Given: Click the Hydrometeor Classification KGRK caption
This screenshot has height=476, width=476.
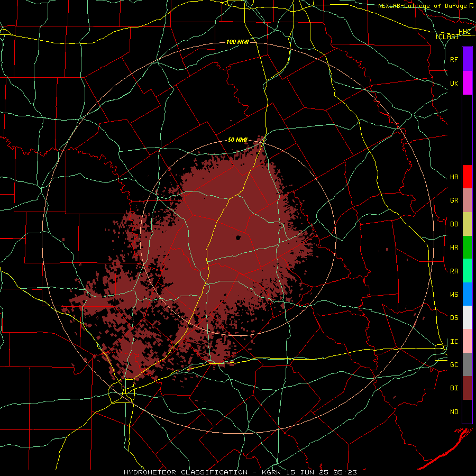Looking at the screenshot, I should click(240, 472).
